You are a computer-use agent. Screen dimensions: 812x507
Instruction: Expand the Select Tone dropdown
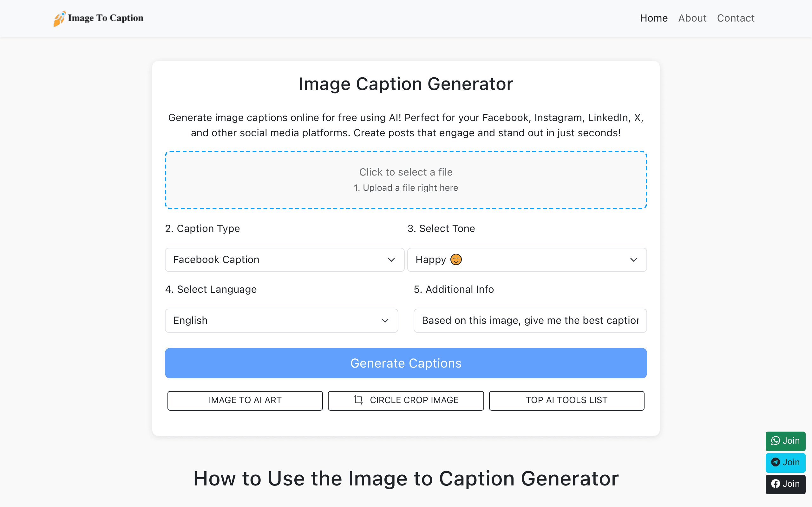[527, 260]
